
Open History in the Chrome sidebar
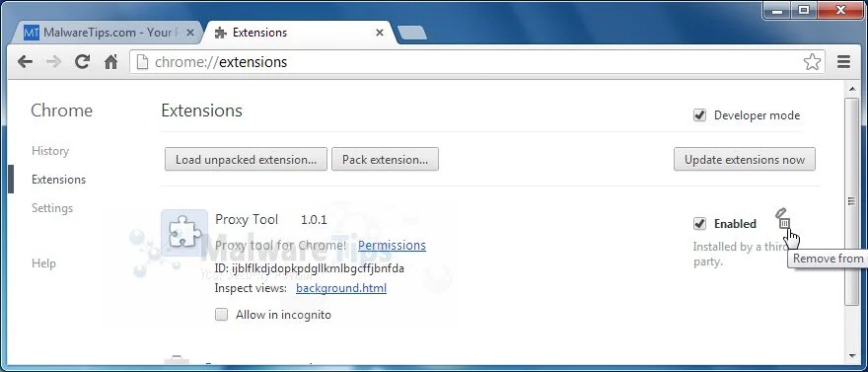(x=50, y=151)
